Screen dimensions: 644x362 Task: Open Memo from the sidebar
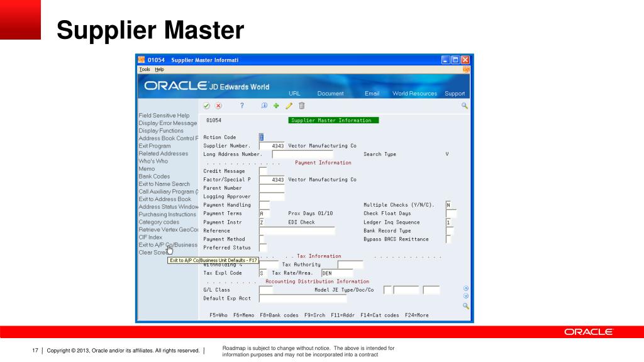coord(147,168)
